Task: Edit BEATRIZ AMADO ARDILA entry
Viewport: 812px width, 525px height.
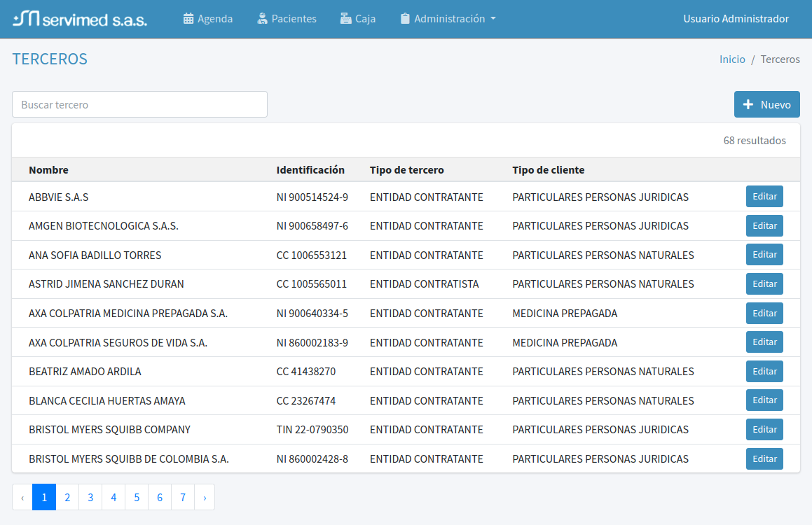Action: 764,372
